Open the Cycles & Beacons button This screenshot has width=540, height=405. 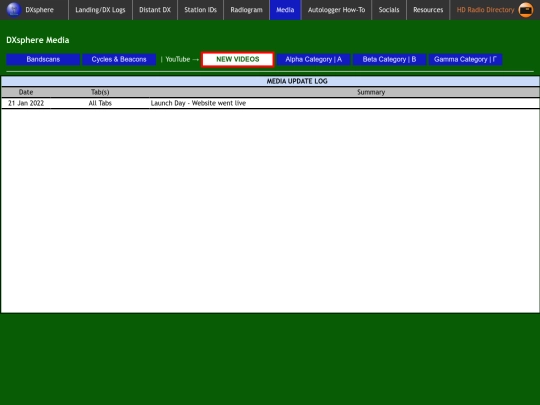click(x=119, y=59)
